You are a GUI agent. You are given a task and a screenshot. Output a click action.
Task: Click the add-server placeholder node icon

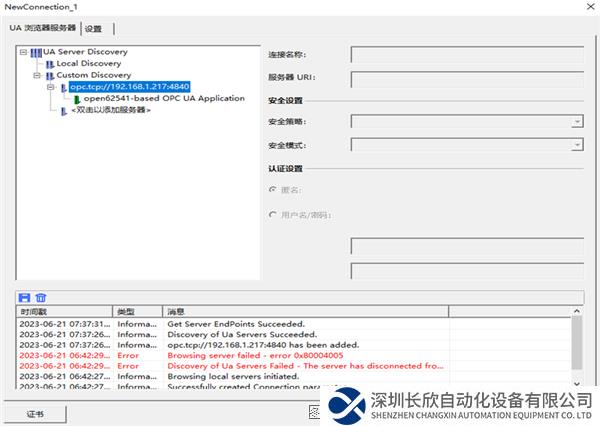click(64, 111)
